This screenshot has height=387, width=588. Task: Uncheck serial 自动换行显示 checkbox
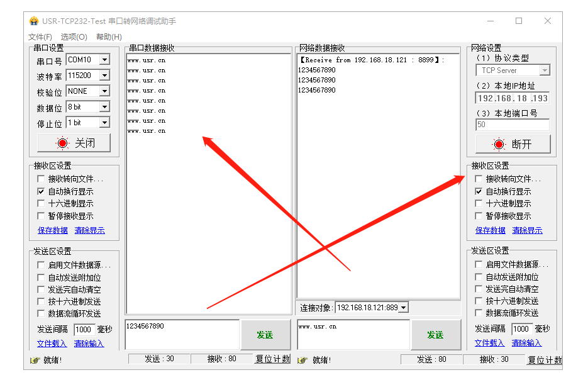coord(41,191)
